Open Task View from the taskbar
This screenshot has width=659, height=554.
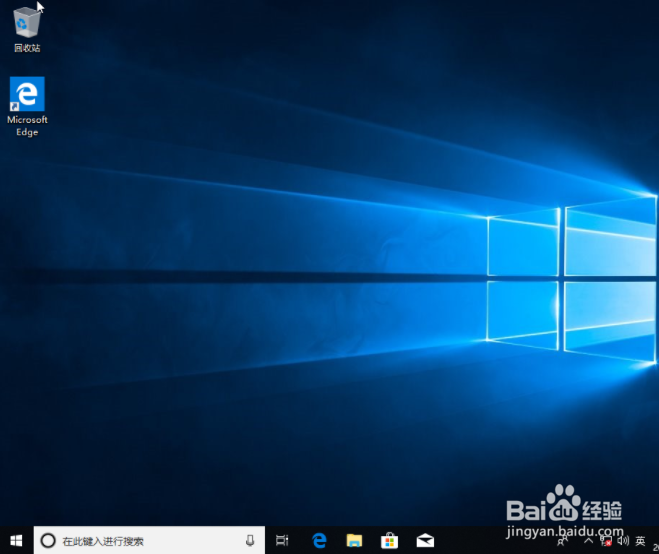(282, 541)
